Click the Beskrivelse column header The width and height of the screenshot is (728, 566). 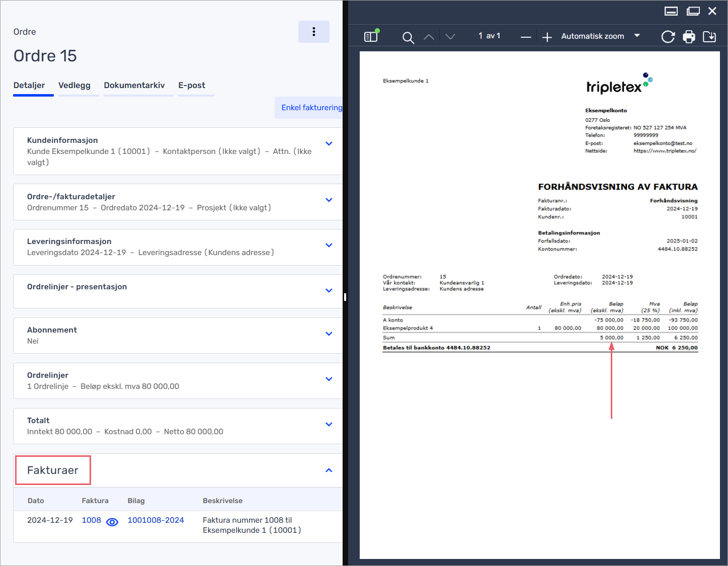[x=223, y=501]
